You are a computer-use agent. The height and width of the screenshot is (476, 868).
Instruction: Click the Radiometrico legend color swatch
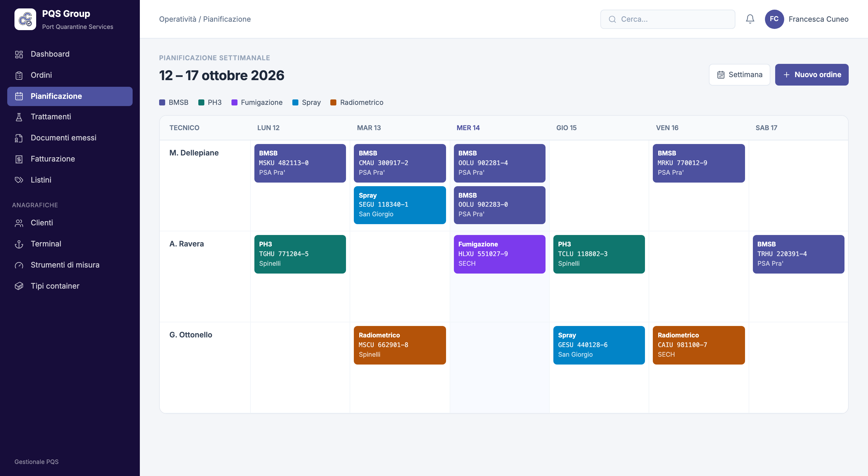pyautogui.click(x=333, y=102)
